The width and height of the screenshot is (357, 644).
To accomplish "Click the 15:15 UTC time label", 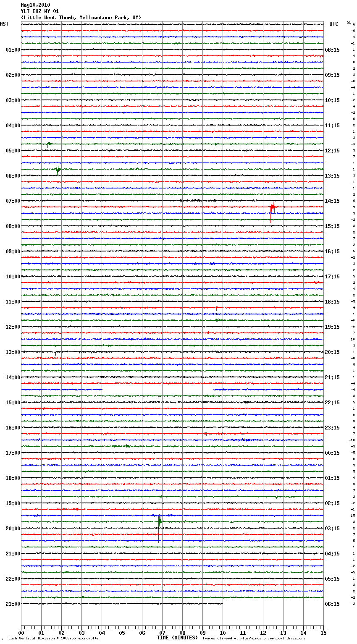I will tap(332, 226).
